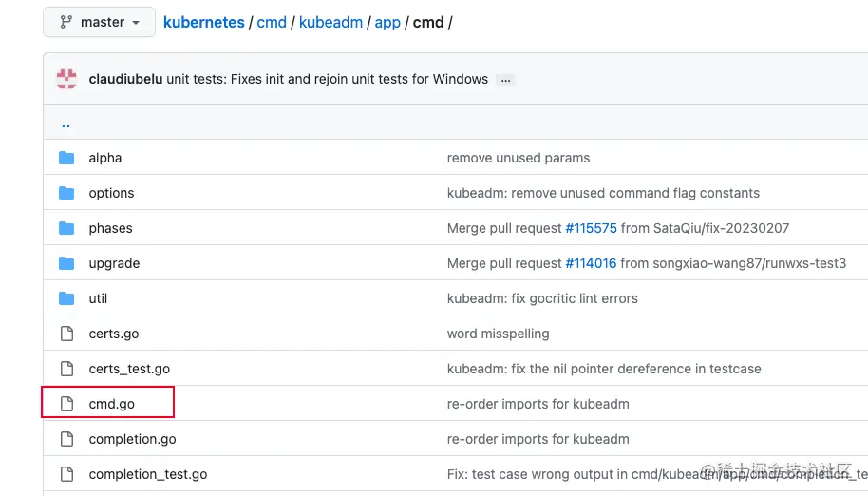The image size is (868, 496).
Task: Click the certs.go file icon
Action: (66, 334)
